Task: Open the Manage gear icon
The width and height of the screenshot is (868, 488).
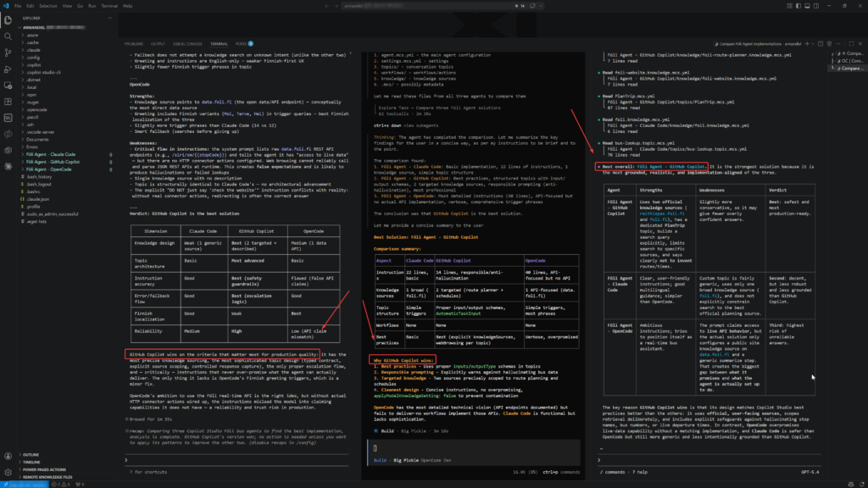Action: click(8, 473)
